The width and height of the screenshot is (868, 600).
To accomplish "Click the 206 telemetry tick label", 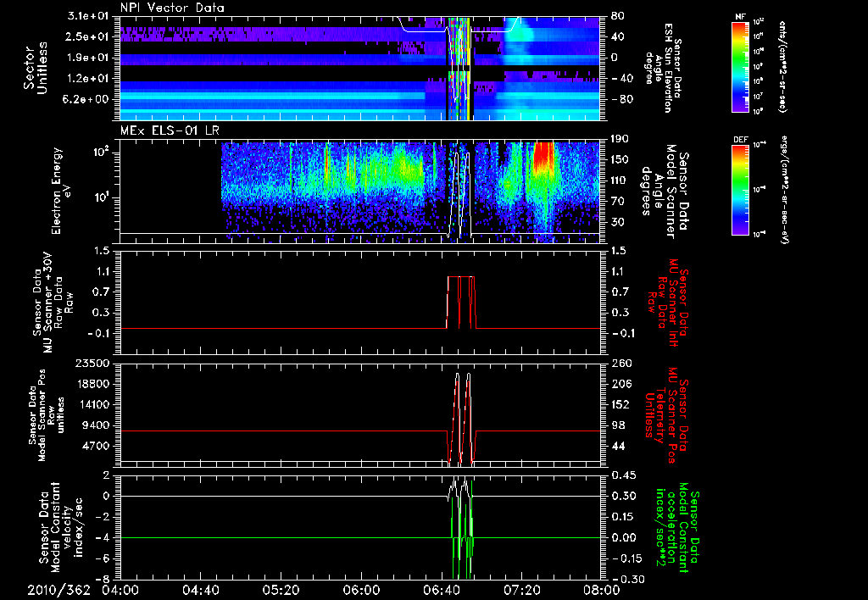I will coord(620,384).
